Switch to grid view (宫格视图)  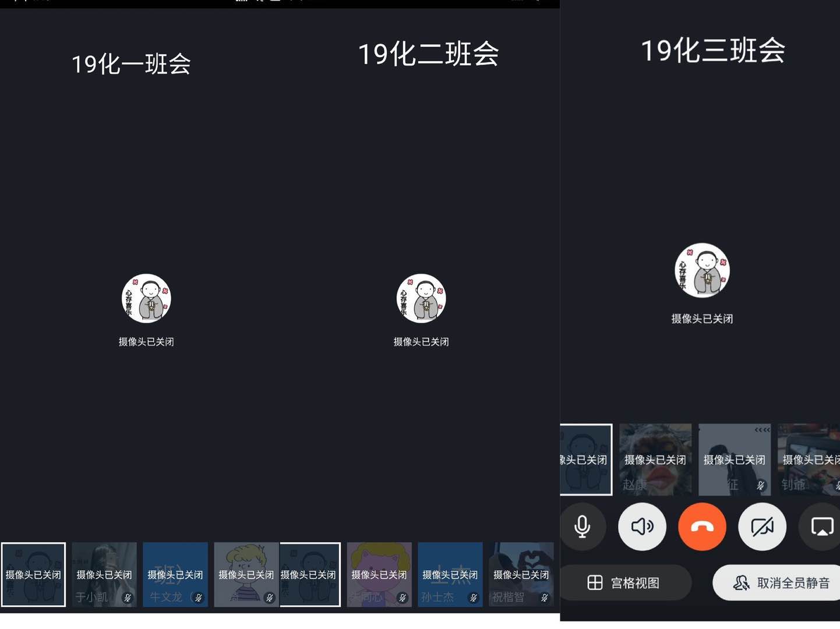tap(624, 582)
